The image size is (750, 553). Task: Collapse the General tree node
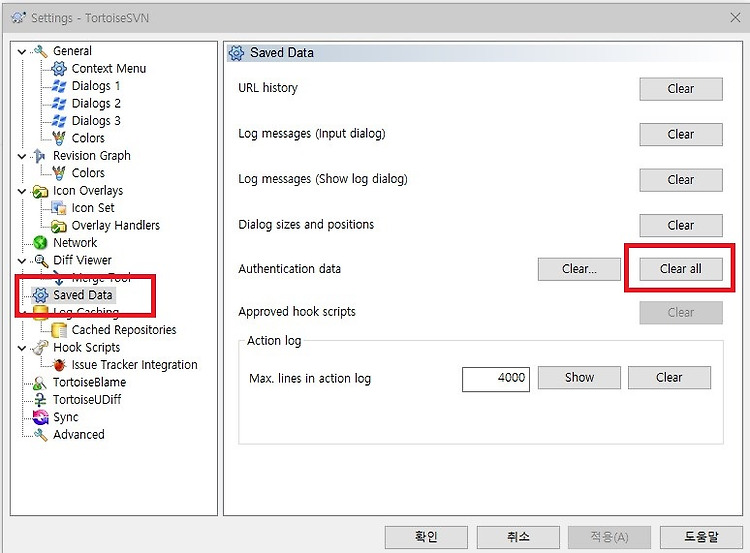[x=22, y=51]
